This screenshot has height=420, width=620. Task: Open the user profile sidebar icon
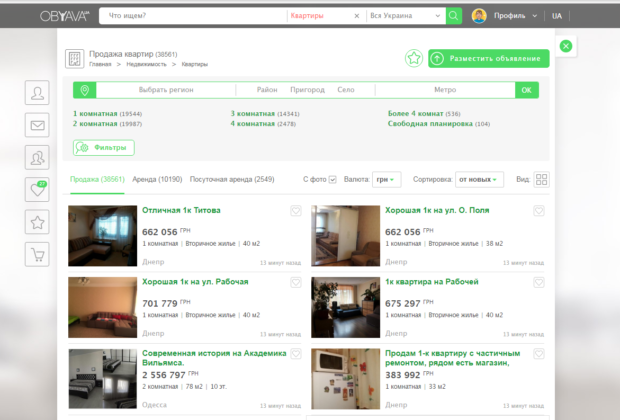click(38, 94)
